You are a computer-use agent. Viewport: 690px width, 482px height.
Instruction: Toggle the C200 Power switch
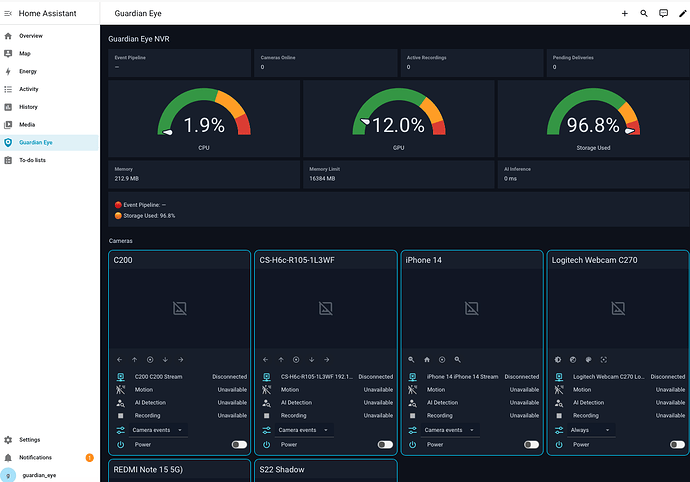pyautogui.click(x=239, y=445)
